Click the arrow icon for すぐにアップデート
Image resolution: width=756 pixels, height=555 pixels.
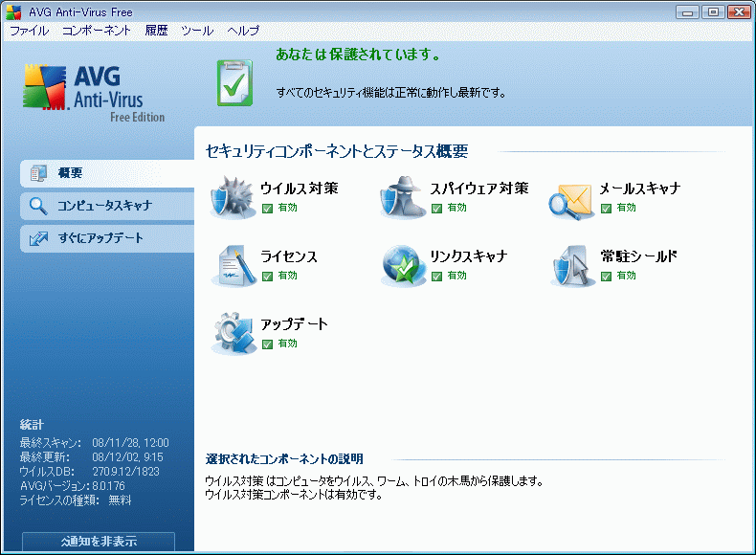tap(38, 238)
